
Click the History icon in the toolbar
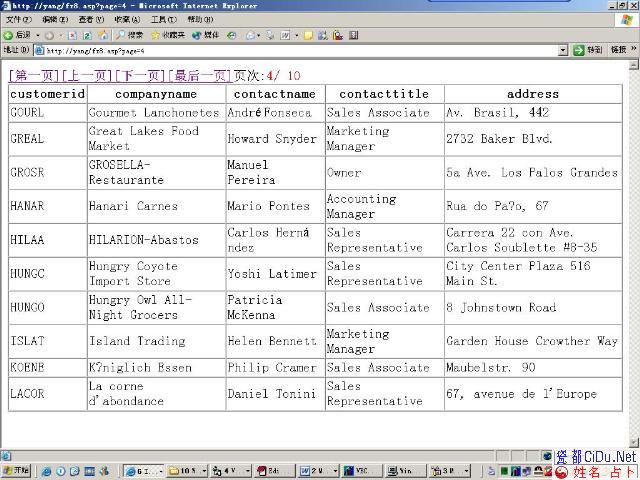232,35
